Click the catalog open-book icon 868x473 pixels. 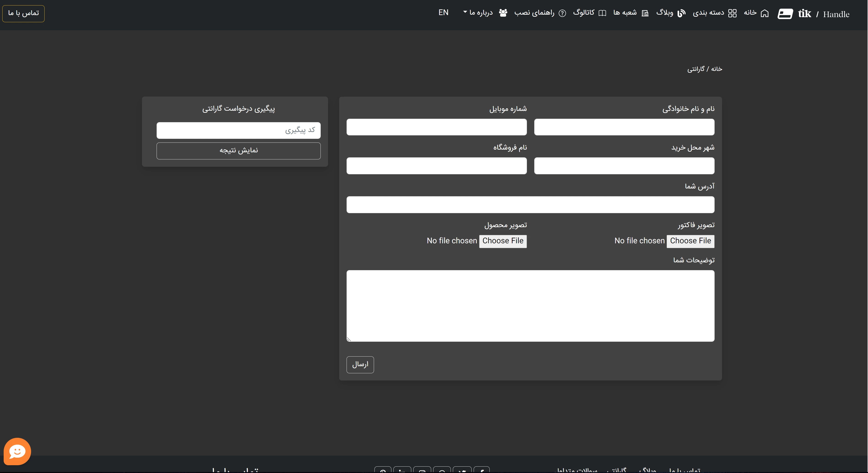click(x=602, y=13)
